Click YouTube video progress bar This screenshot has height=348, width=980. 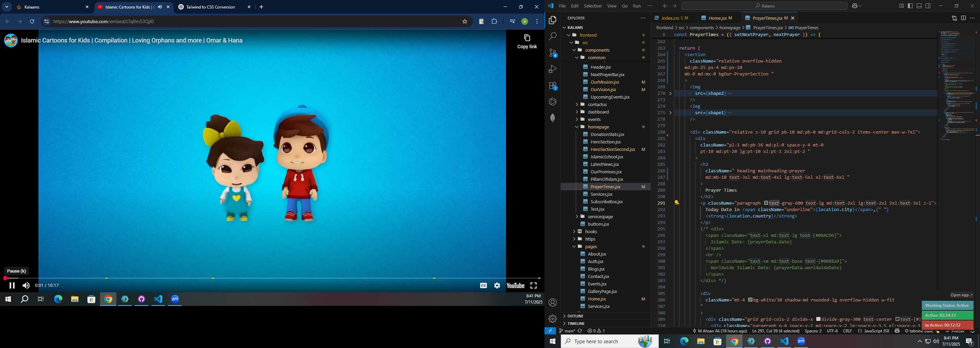tap(272, 278)
